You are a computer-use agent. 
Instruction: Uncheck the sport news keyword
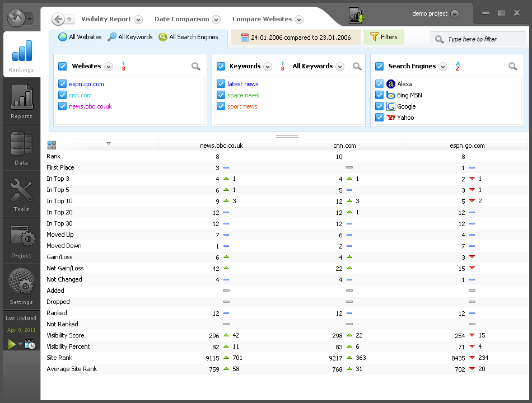[x=221, y=106]
